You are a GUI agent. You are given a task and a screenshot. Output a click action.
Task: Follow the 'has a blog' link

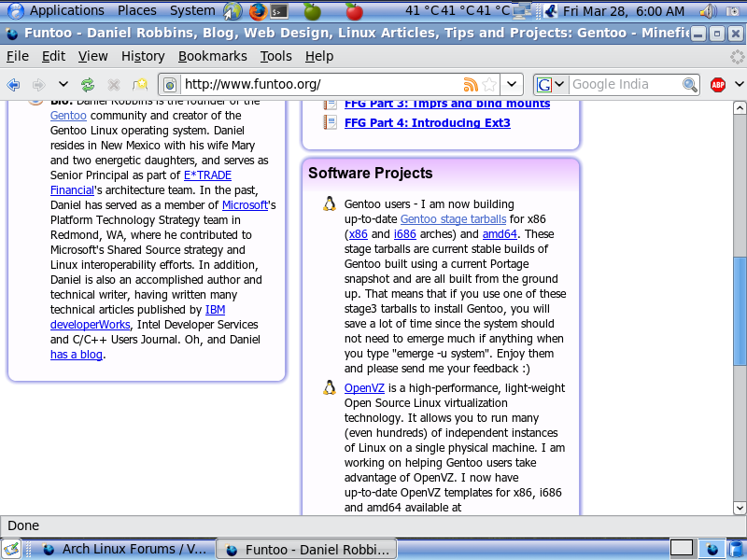(x=77, y=355)
